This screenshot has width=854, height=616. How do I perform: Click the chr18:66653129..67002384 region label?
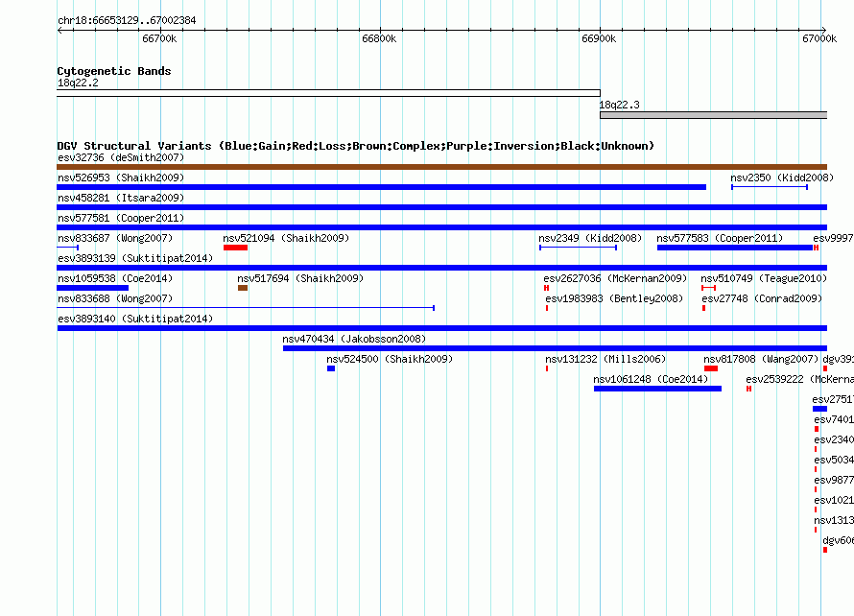point(127,21)
